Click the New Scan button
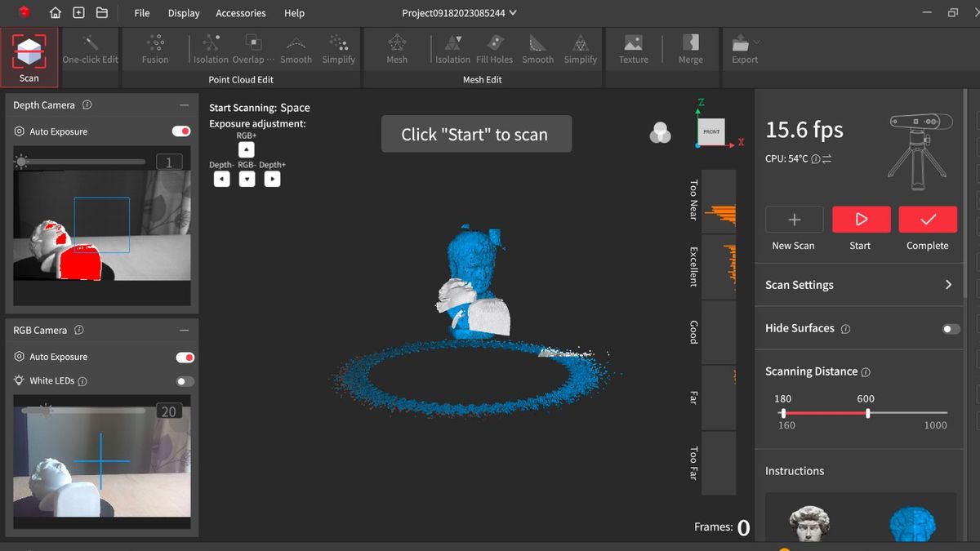980x551 pixels. tap(793, 219)
